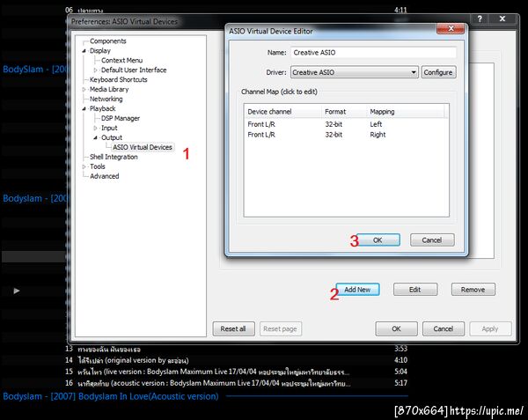
Task: Select Advanced tree item
Action: pyautogui.click(x=105, y=176)
